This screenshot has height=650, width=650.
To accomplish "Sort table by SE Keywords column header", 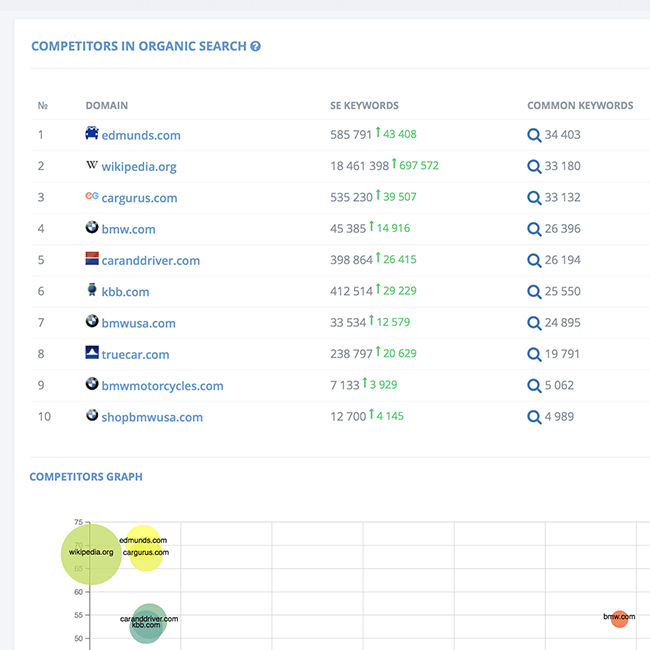I will [364, 105].
